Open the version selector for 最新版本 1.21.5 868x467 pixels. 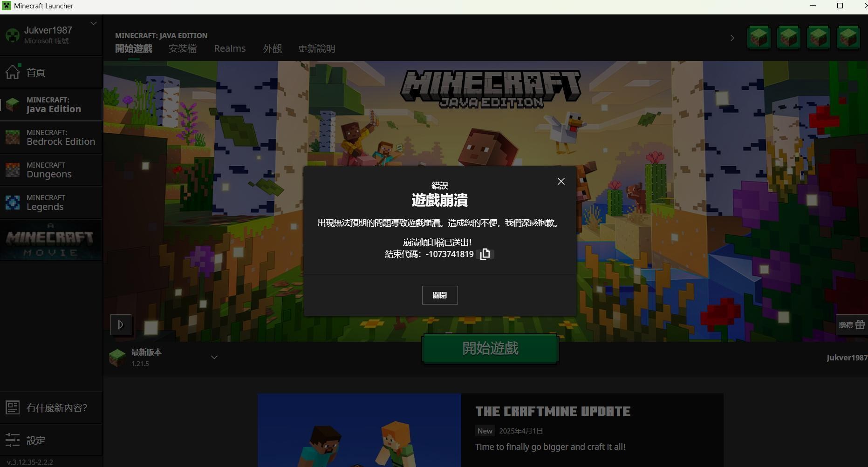point(214,357)
